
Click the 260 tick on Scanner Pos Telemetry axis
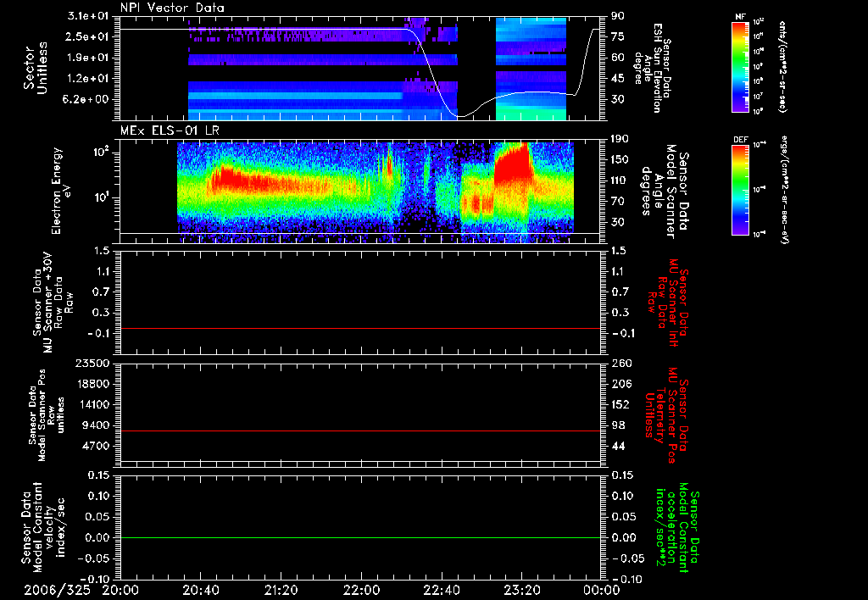tap(620, 363)
